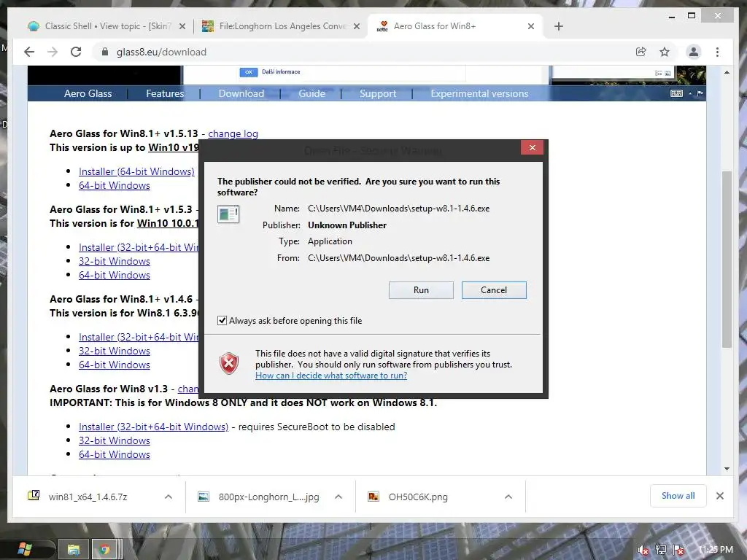Open a new browser tab
The image size is (747, 560).
coord(559,26)
